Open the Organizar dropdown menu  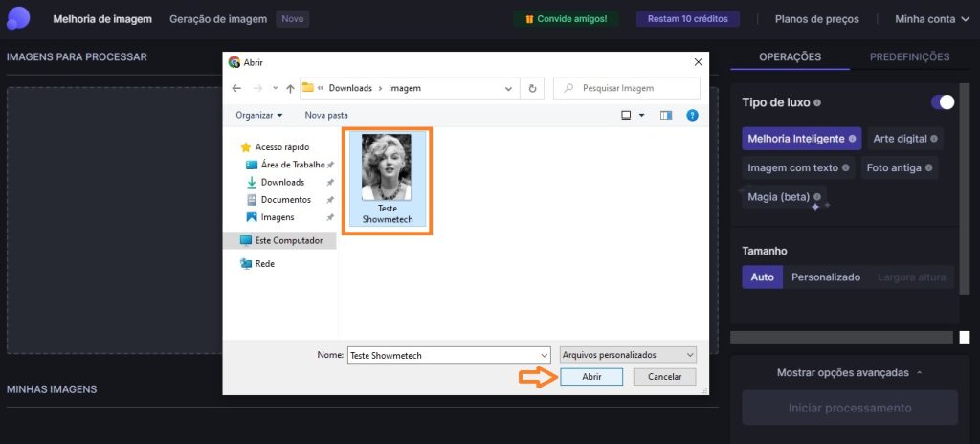(x=259, y=115)
